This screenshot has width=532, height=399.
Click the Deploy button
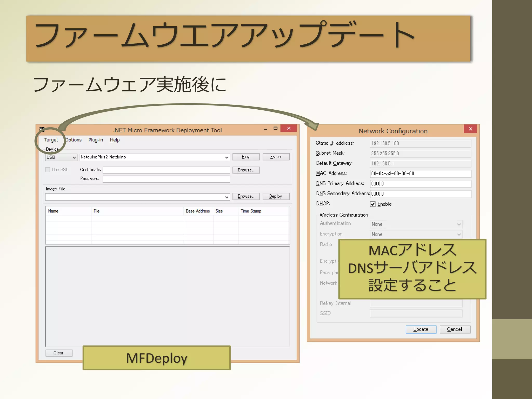pos(276,196)
